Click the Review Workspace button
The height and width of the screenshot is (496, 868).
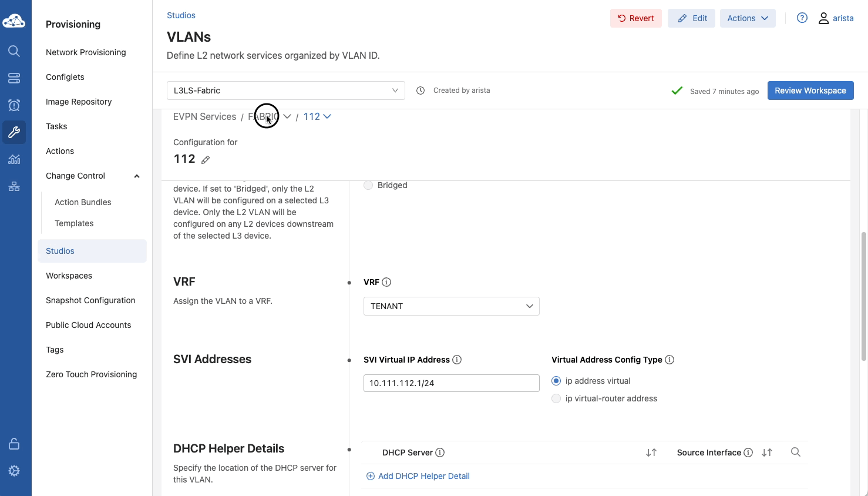pos(810,91)
